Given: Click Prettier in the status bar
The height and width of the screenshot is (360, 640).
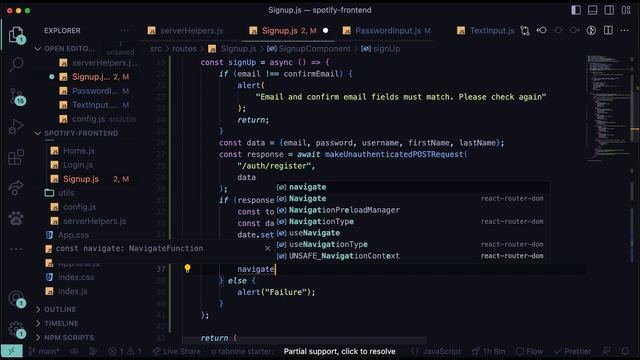Looking at the screenshot, I should 573,351.
